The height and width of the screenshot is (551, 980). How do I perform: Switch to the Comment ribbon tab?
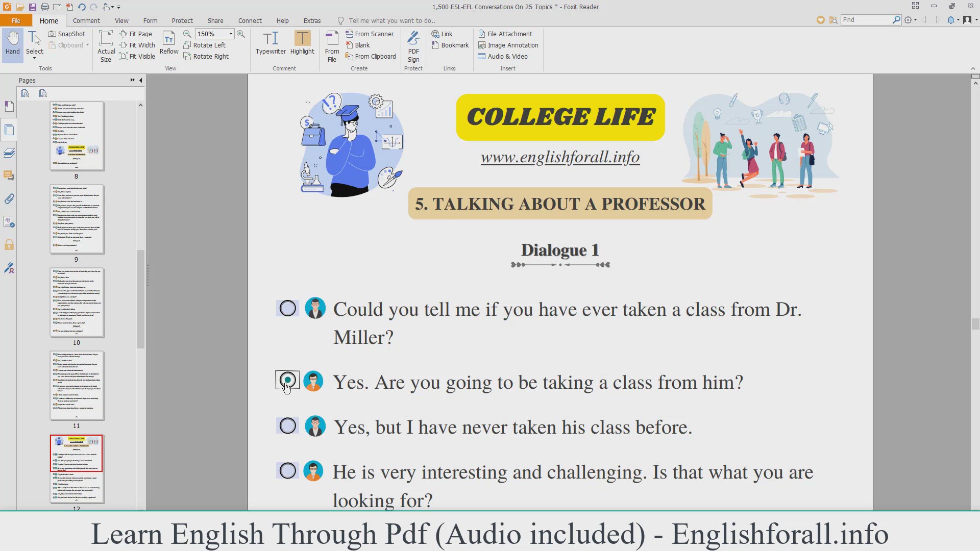coord(86,20)
